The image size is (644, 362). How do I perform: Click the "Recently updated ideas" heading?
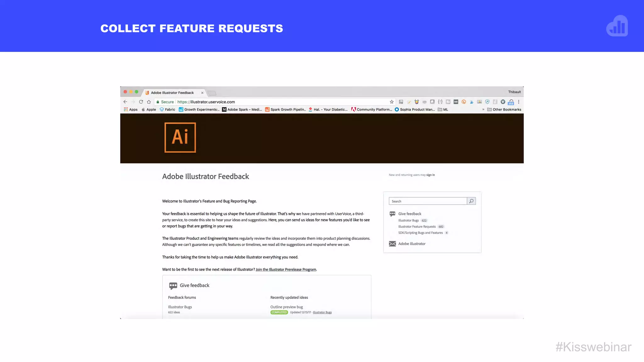pyautogui.click(x=289, y=298)
